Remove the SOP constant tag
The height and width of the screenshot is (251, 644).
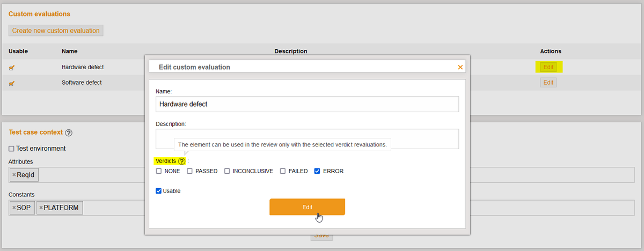tap(14, 208)
